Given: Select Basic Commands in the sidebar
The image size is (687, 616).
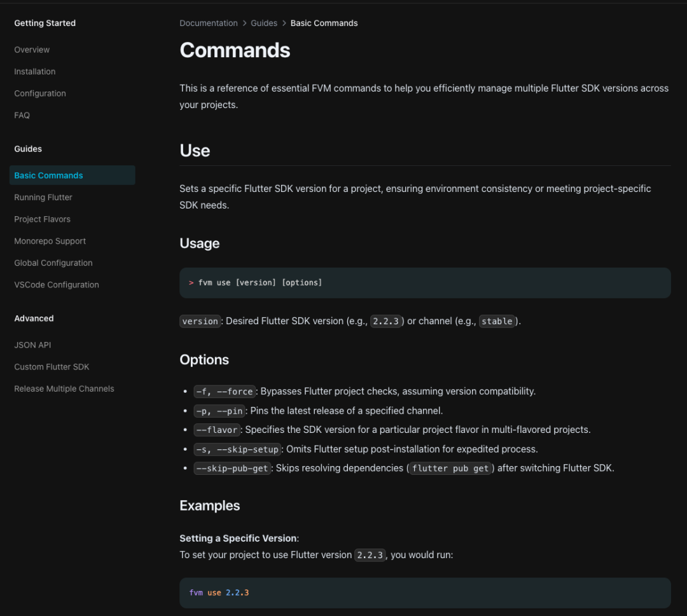Looking at the screenshot, I should [49, 175].
